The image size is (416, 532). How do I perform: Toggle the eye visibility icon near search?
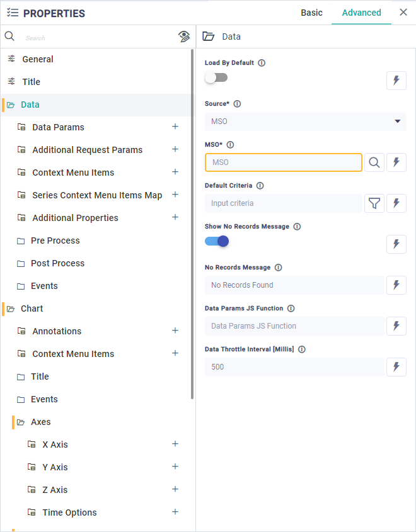(184, 37)
